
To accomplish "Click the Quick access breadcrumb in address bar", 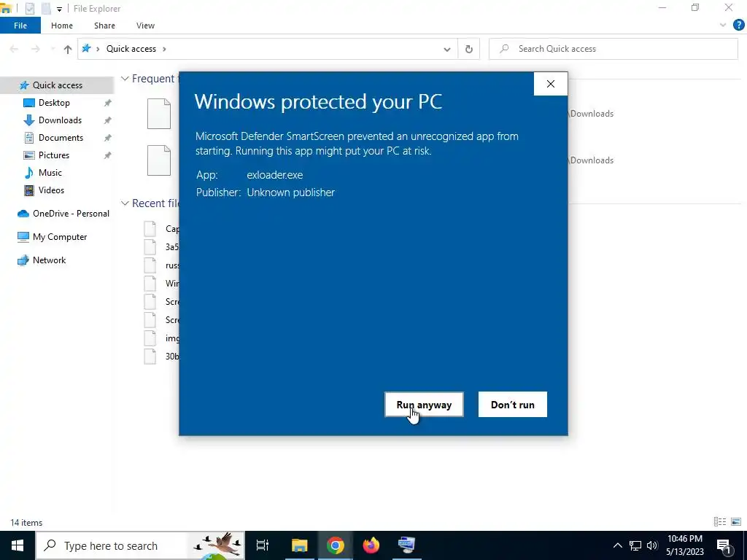I will [x=131, y=49].
